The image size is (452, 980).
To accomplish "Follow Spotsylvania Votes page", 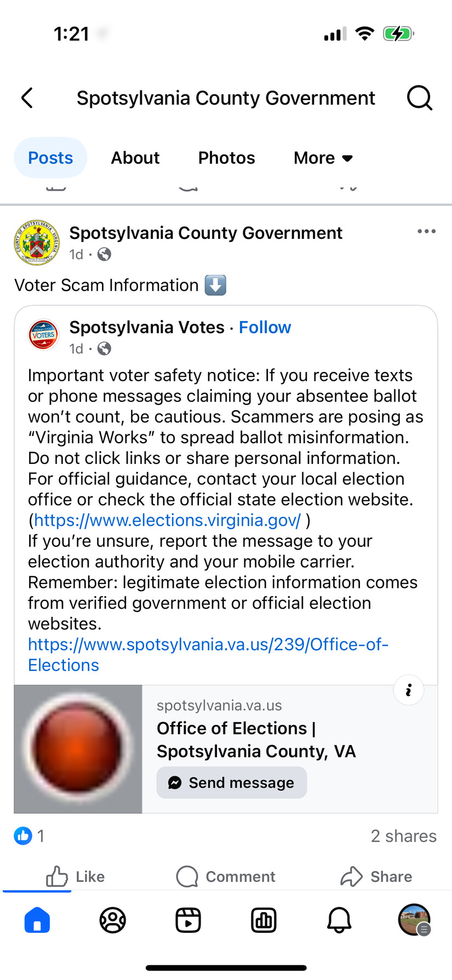I will click(x=265, y=327).
